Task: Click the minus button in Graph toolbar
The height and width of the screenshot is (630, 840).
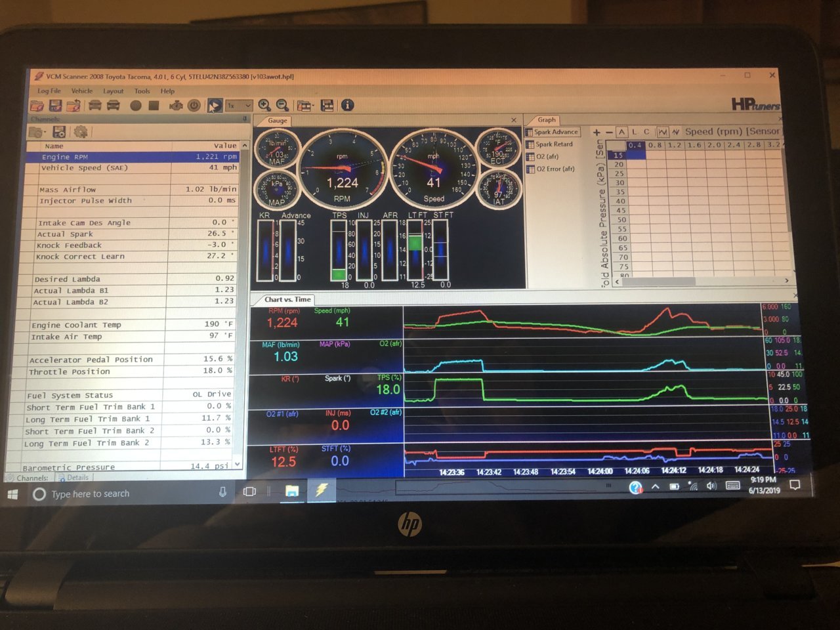Action: (x=609, y=133)
